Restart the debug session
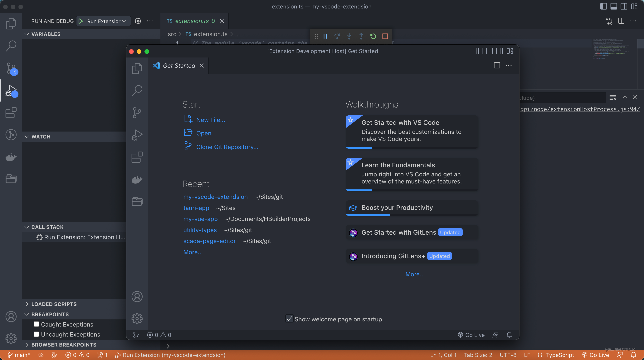Viewport: 644px width, 360px height. (x=373, y=36)
